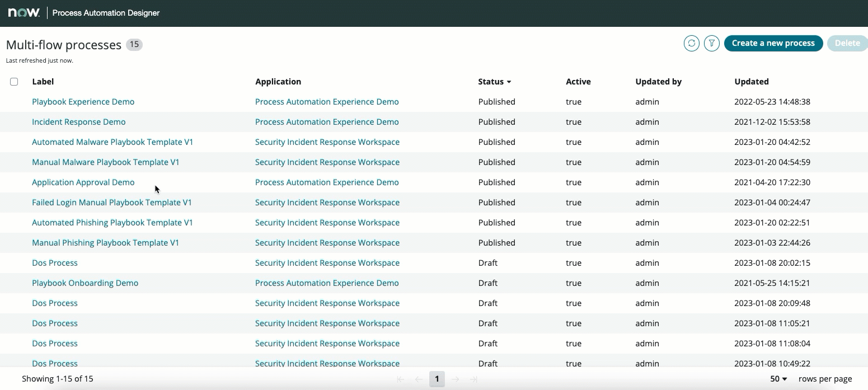Click timestamp 2023-01-04 00:24:47

[772, 203]
